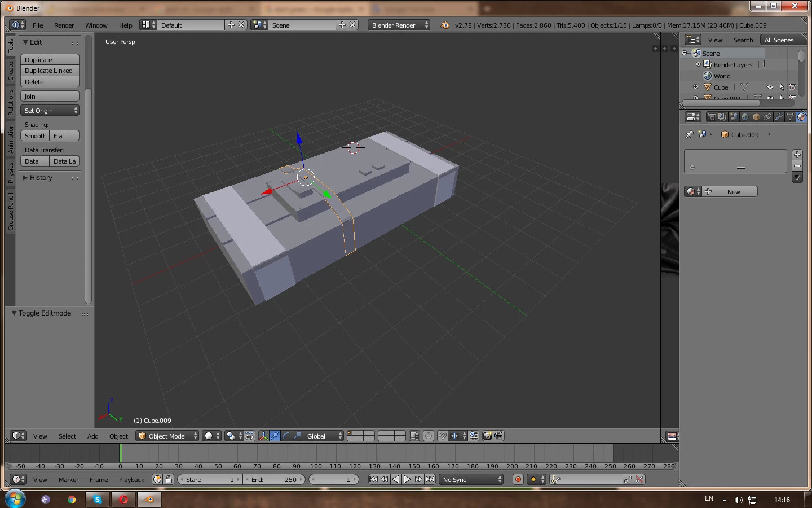This screenshot has height=508, width=812.
Task: Toggle the timeline frame range lock icon
Action: click(x=169, y=479)
